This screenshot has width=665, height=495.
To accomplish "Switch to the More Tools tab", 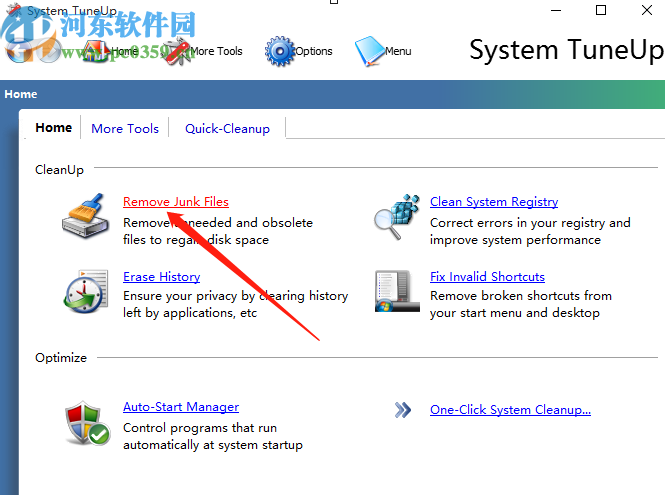I will click(125, 129).
